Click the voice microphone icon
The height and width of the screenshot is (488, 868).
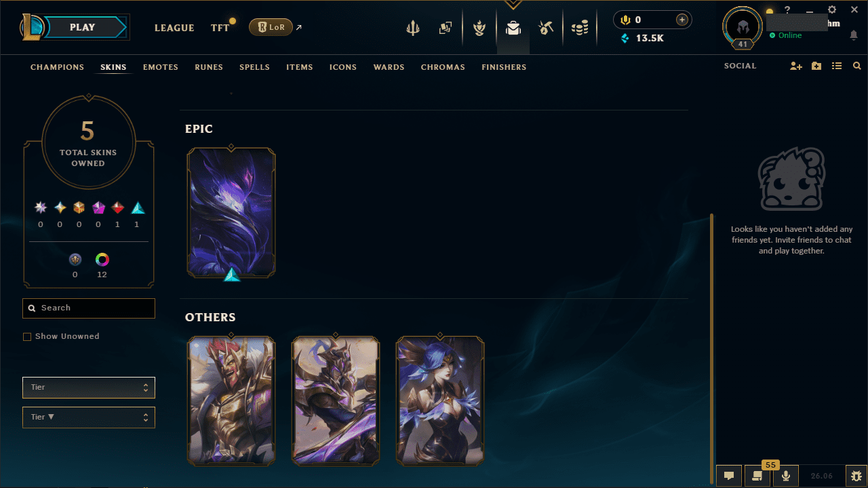pyautogui.click(x=786, y=476)
